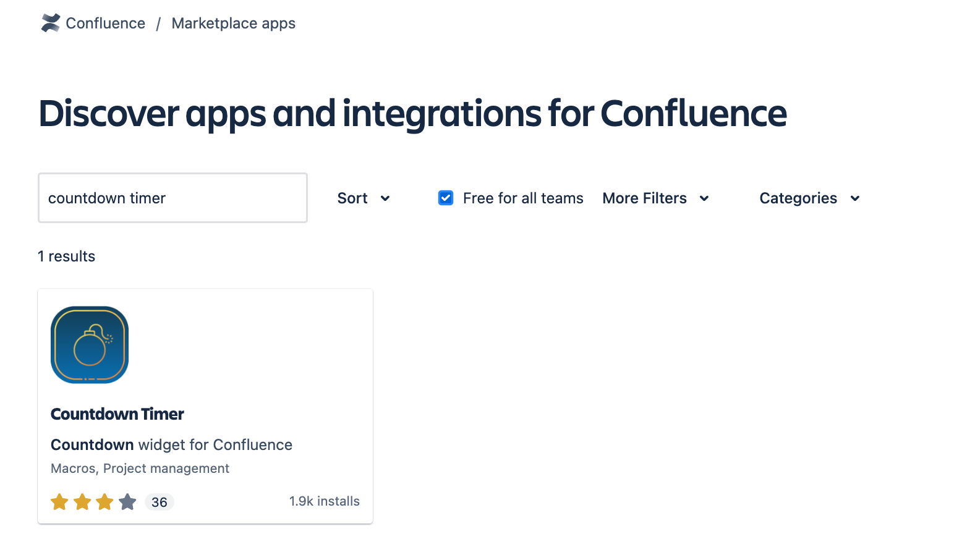Click the chevron arrow beside Categories
Screen dimensions: 975x560
click(855, 198)
